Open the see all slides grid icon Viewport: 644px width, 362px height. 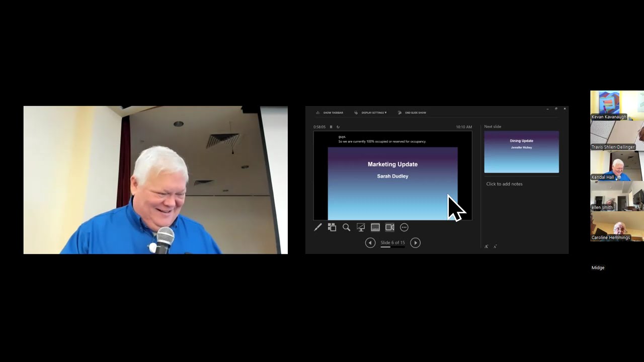tap(332, 227)
